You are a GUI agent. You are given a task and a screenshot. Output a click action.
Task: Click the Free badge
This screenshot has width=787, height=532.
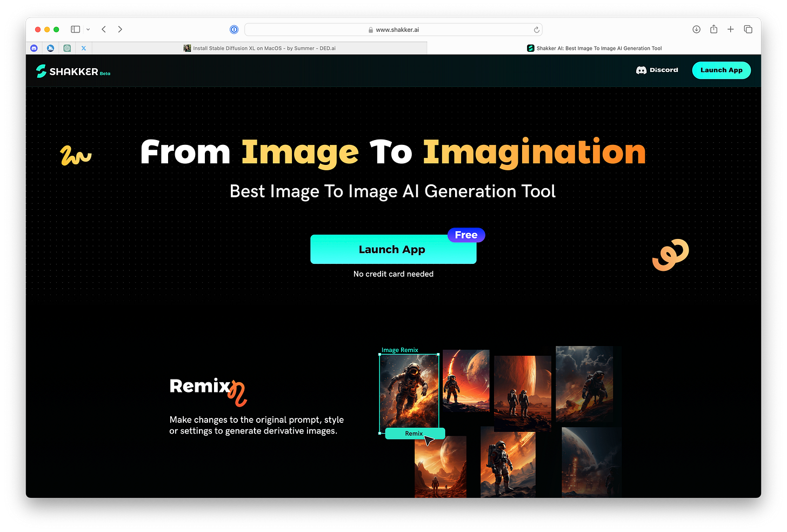(x=466, y=235)
